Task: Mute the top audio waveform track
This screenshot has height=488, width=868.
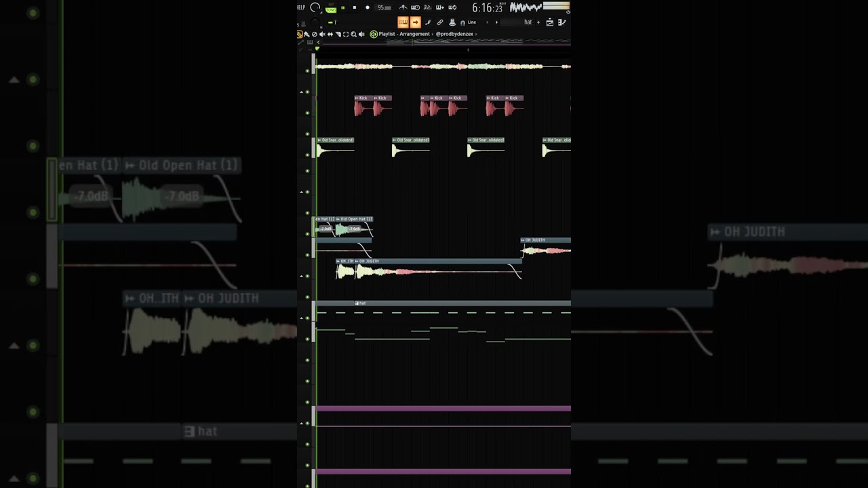Action: pyautogui.click(x=307, y=70)
